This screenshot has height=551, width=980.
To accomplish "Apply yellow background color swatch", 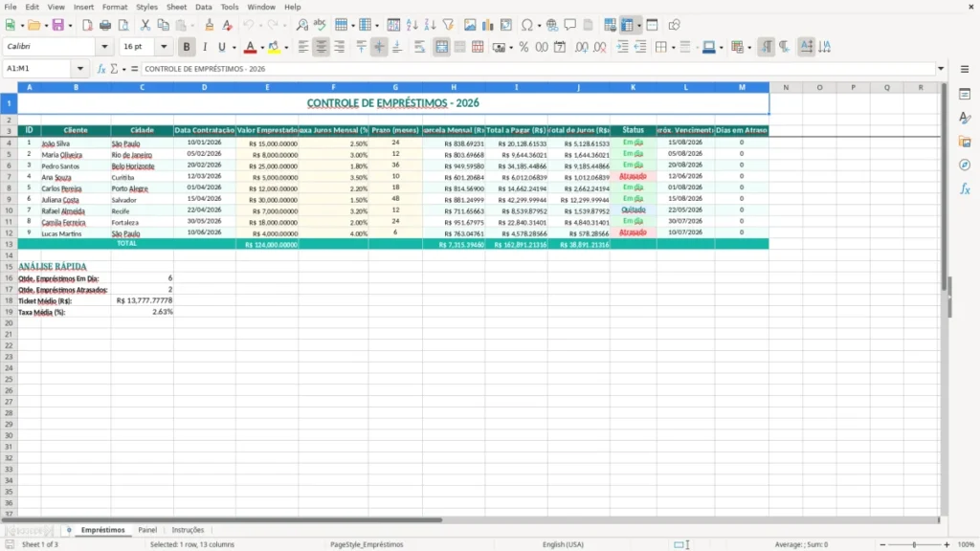I will click(x=274, y=47).
